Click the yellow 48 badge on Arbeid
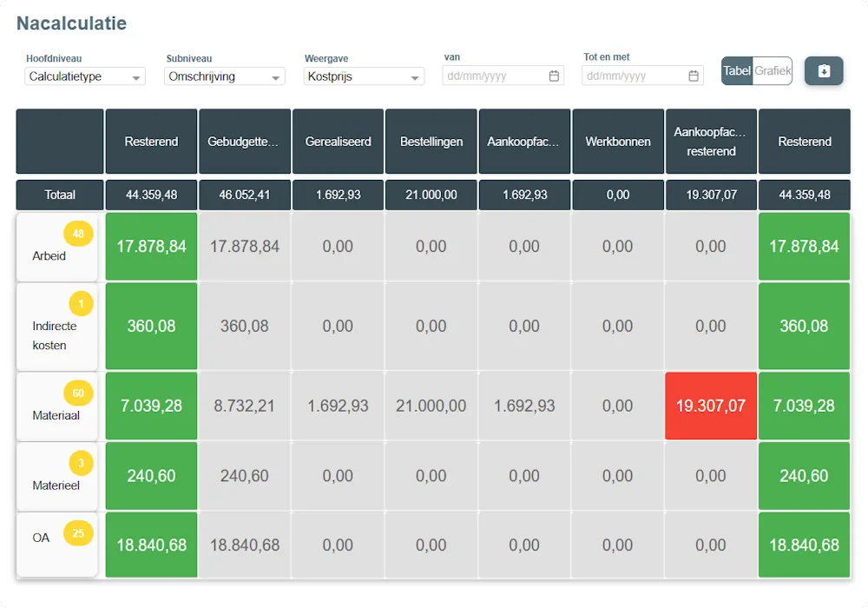Screen dimensions: 868x608 coord(78,234)
